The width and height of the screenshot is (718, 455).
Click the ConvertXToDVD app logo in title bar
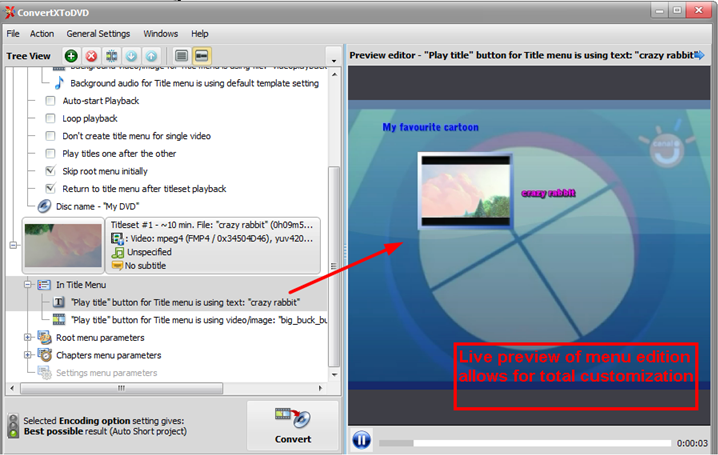(10, 12)
